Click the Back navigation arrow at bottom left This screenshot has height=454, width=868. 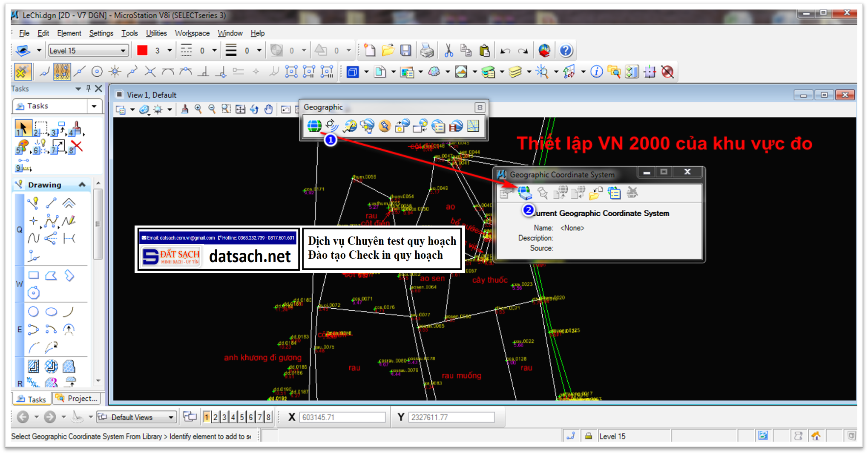coord(22,417)
